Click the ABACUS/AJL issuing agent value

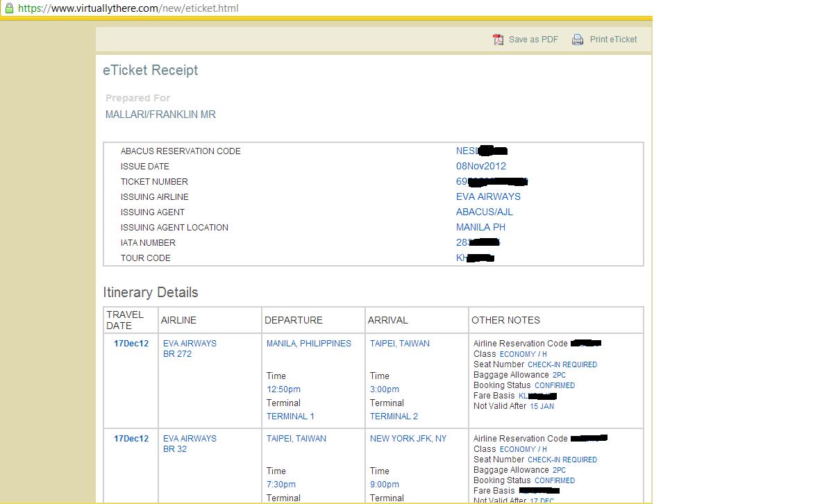coord(485,212)
